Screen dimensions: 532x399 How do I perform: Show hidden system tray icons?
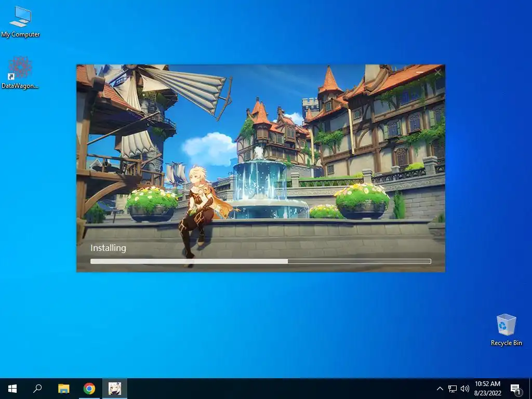[440, 389]
